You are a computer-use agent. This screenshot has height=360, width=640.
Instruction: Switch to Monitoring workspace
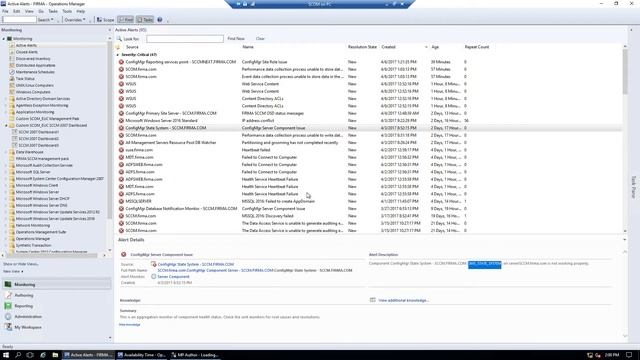pos(56,284)
